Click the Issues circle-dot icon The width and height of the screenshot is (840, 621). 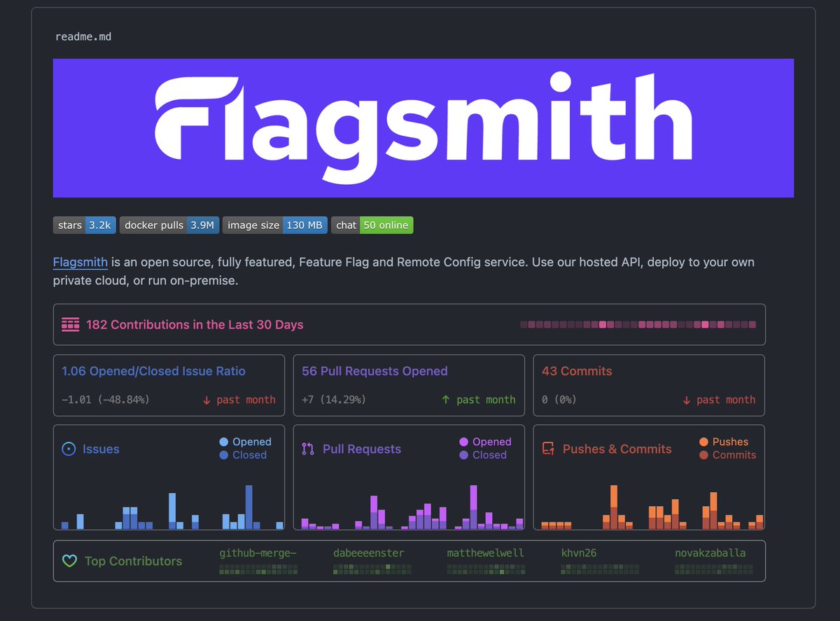click(x=69, y=449)
